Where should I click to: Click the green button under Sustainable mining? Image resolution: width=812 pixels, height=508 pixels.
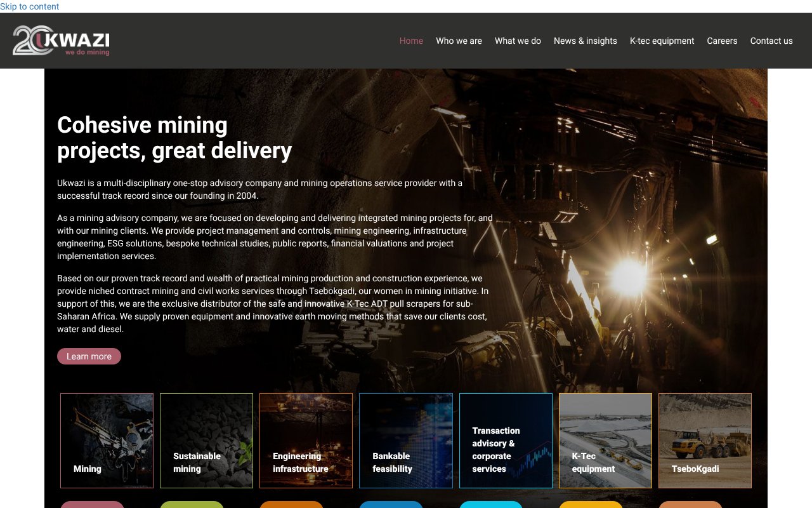[192, 505]
